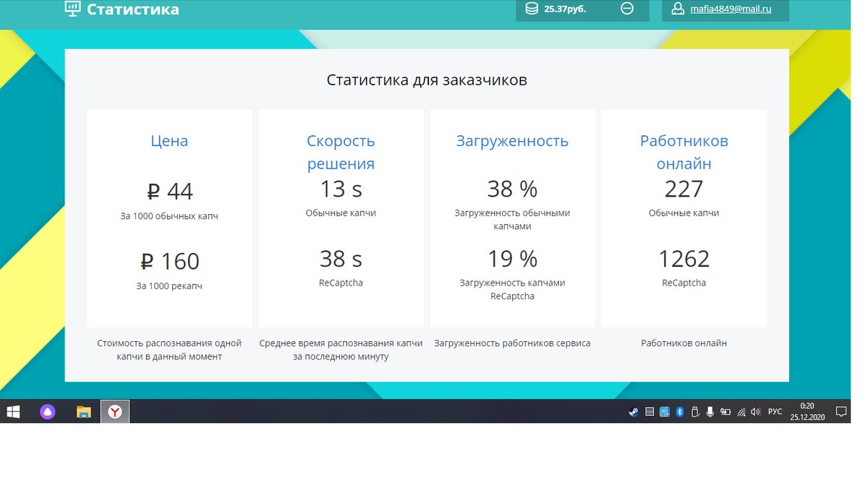This screenshot has width=868, height=488.
Task: Open the mafia4849@mail.ru account link
Action: [731, 9]
